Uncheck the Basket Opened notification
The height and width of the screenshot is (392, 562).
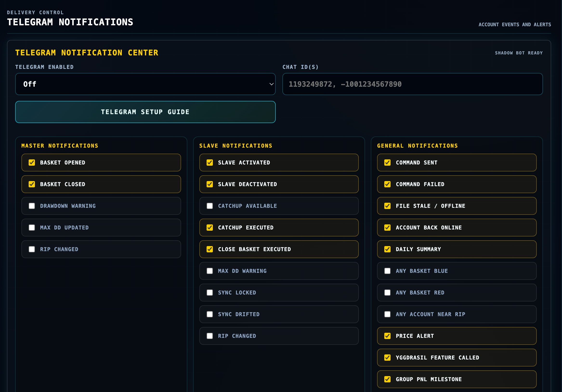(x=32, y=163)
